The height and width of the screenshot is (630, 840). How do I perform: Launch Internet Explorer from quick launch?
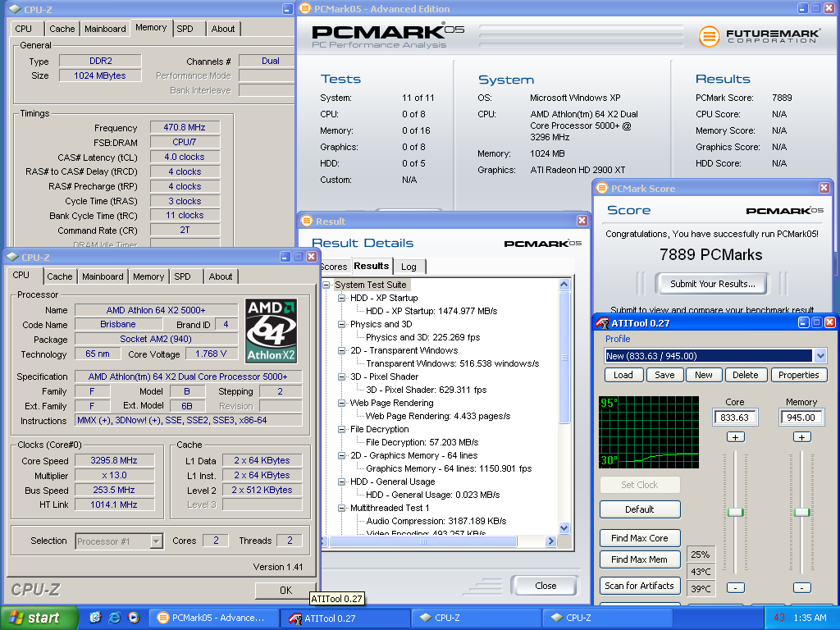(x=115, y=618)
